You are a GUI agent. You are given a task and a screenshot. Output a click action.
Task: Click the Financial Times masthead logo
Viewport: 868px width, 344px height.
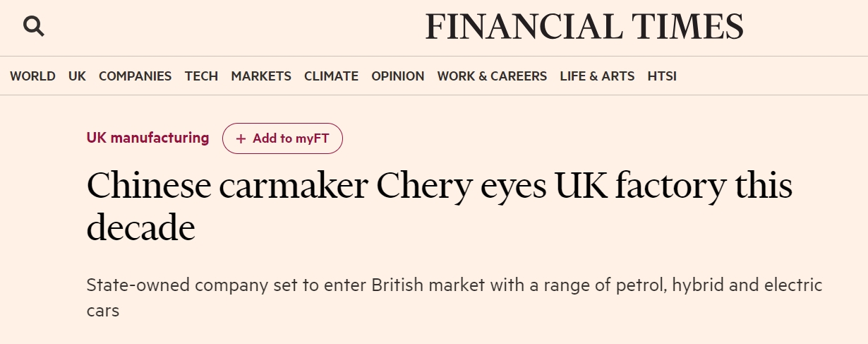[584, 27]
